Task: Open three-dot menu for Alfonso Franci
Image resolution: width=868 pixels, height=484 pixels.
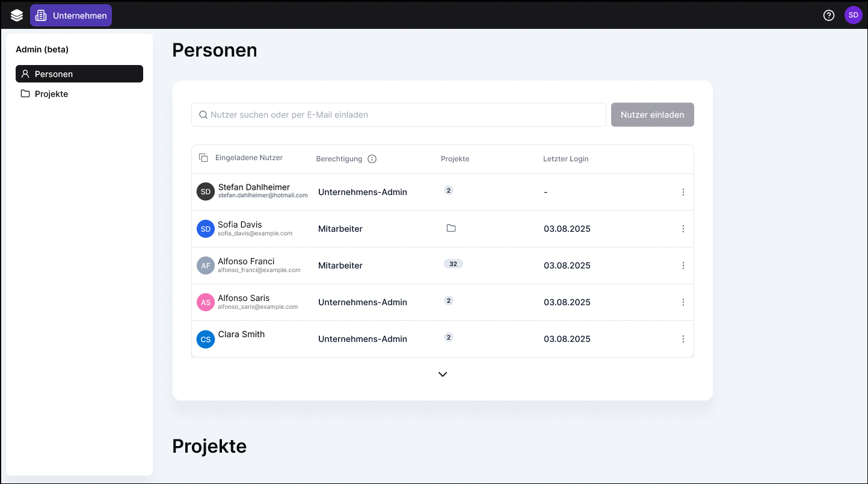Action: 683,265
